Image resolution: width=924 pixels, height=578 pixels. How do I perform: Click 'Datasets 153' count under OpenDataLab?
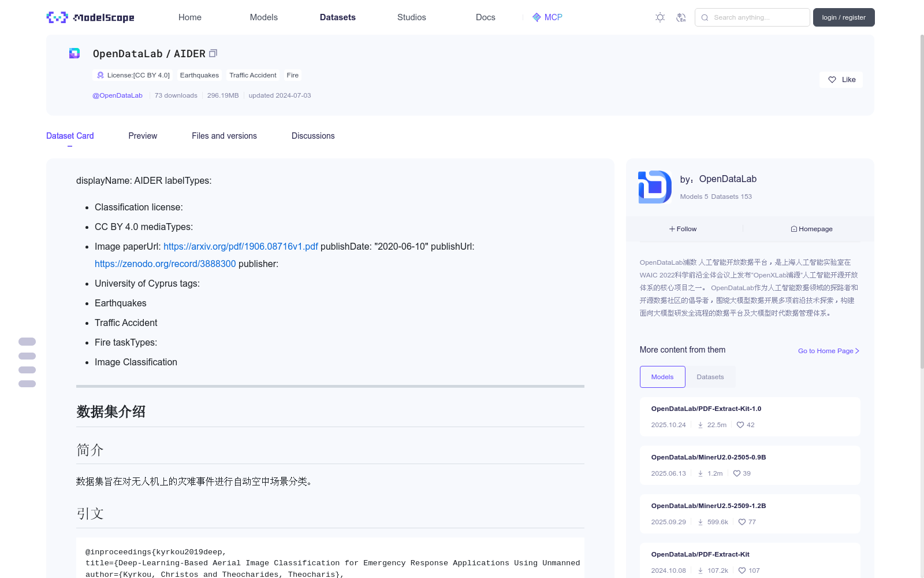pos(732,197)
